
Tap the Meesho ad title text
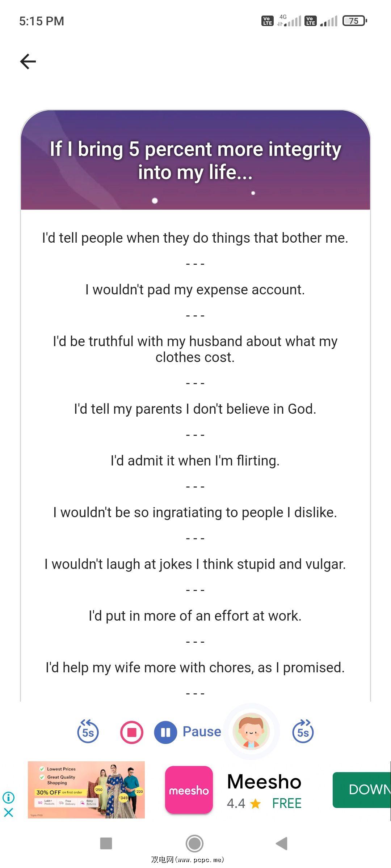[x=264, y=782]
